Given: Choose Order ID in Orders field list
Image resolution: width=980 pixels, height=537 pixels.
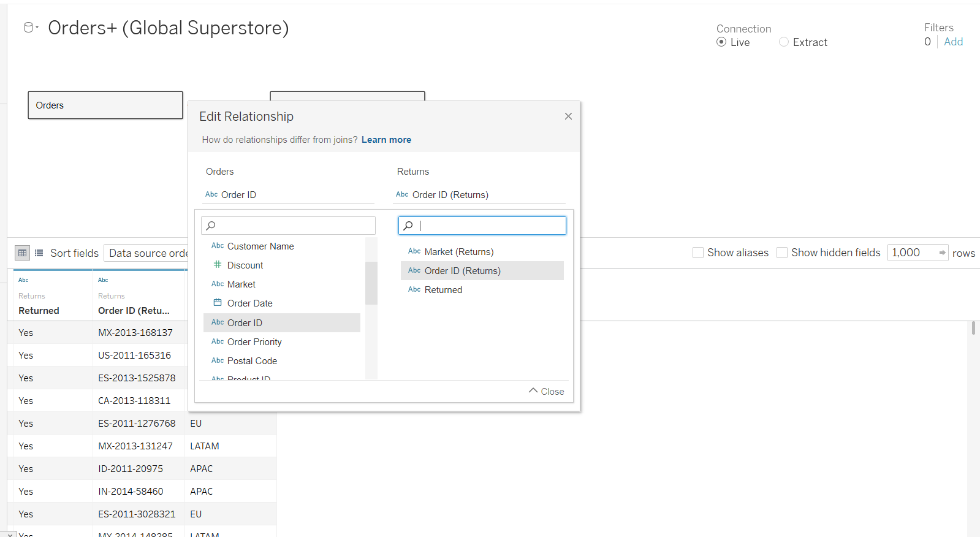Looking at the screenshot, I should tap(282, 322).
